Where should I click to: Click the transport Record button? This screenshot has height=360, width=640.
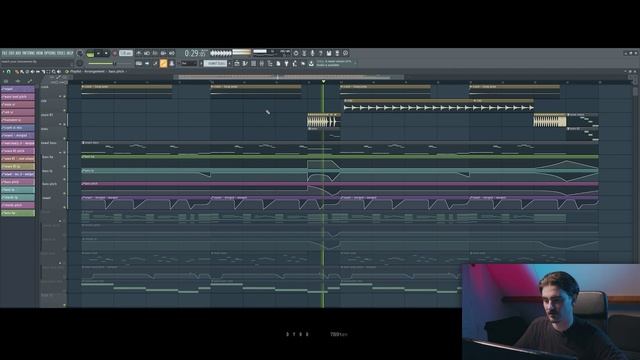(x=115, y=53)
